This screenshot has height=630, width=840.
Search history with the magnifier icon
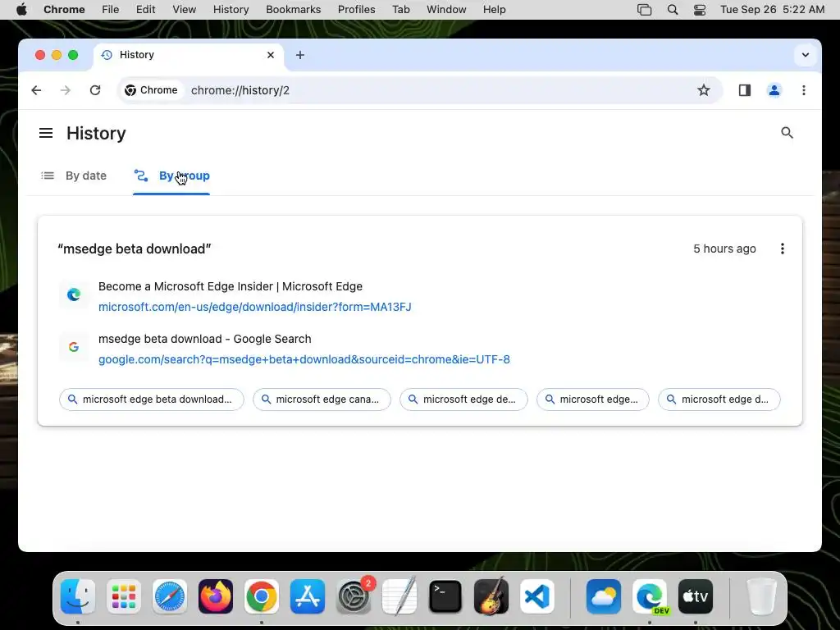[x=787, y=132]
